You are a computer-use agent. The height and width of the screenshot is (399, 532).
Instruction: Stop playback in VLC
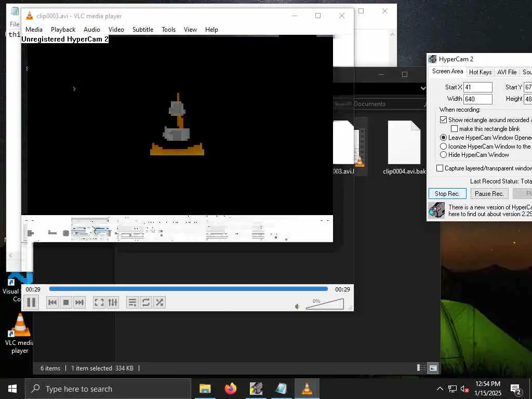point(66,302)
